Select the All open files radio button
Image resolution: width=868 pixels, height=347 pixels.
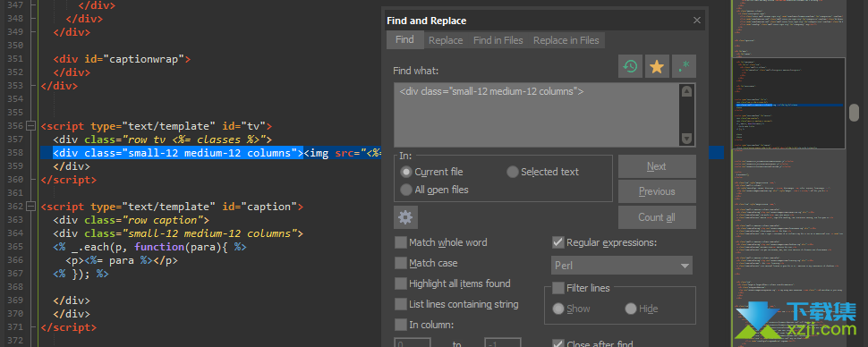pos(405,190)
